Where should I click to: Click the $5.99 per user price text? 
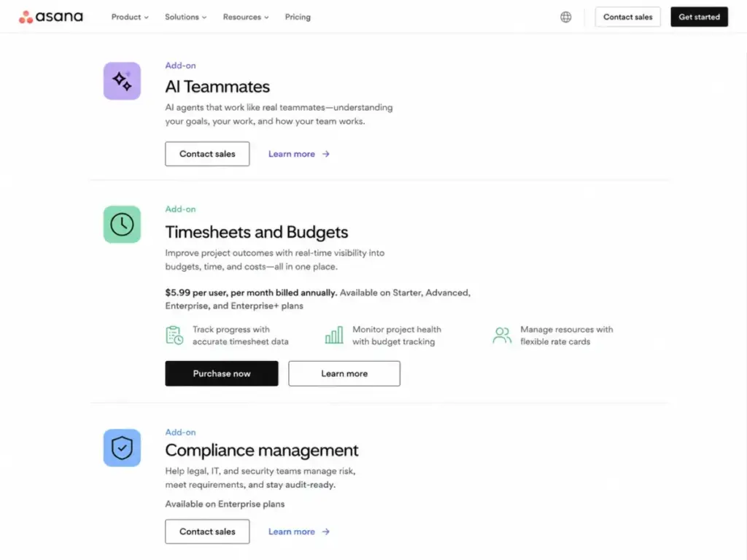pyautogui.click(x=251, y=292)
